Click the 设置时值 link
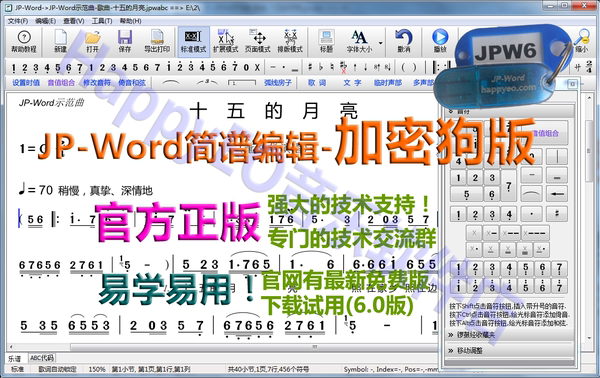Viewport: 600px width, 378px height. 26,82
